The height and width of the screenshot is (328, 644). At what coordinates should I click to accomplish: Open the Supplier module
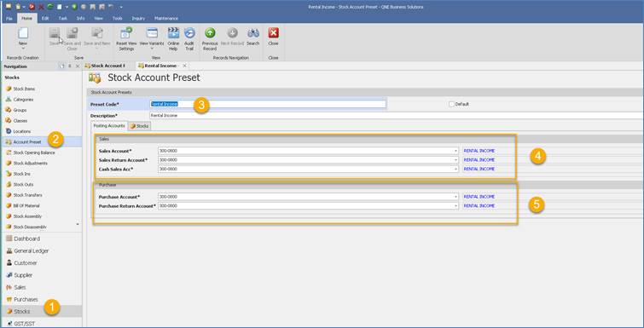click(x=20, y=275)
